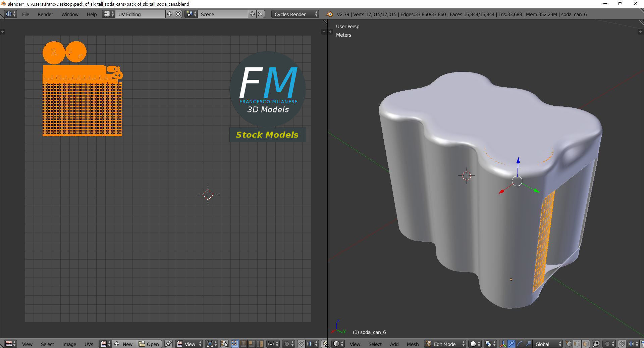Open the Image menu

(x=69, y=344)
